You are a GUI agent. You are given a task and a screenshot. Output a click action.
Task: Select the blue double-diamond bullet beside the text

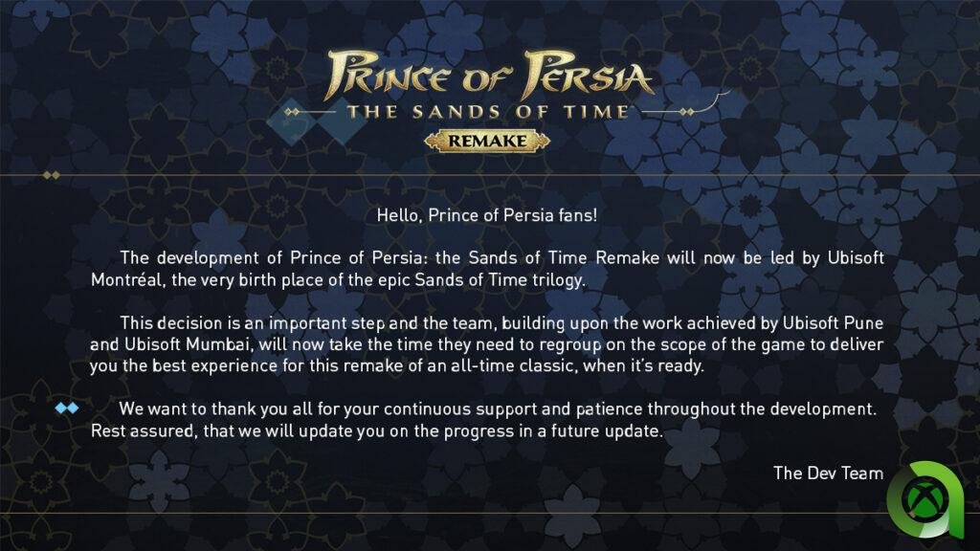point(67,408)
